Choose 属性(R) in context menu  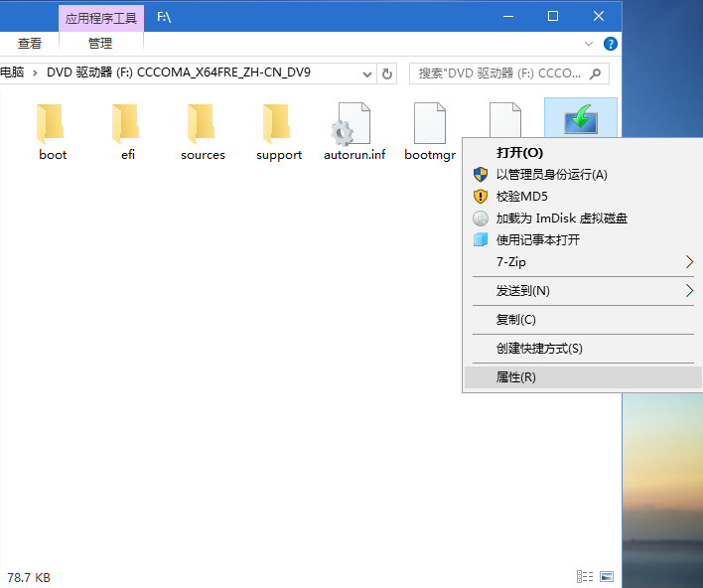583,377
